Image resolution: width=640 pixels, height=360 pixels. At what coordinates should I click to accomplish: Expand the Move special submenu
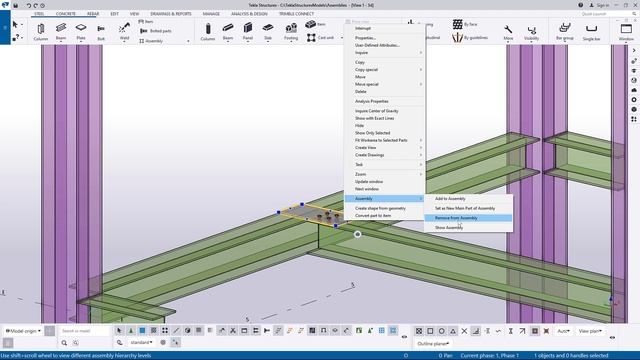[x=384, y=84]
